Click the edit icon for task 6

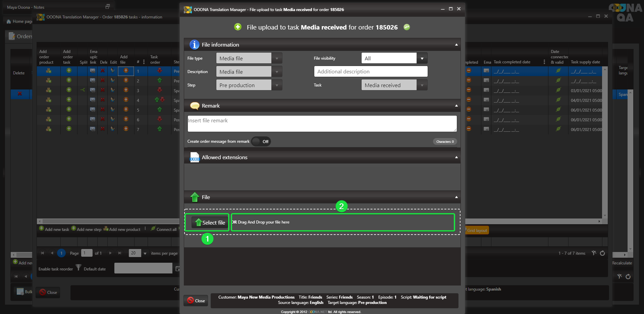(x=113, y=119)
